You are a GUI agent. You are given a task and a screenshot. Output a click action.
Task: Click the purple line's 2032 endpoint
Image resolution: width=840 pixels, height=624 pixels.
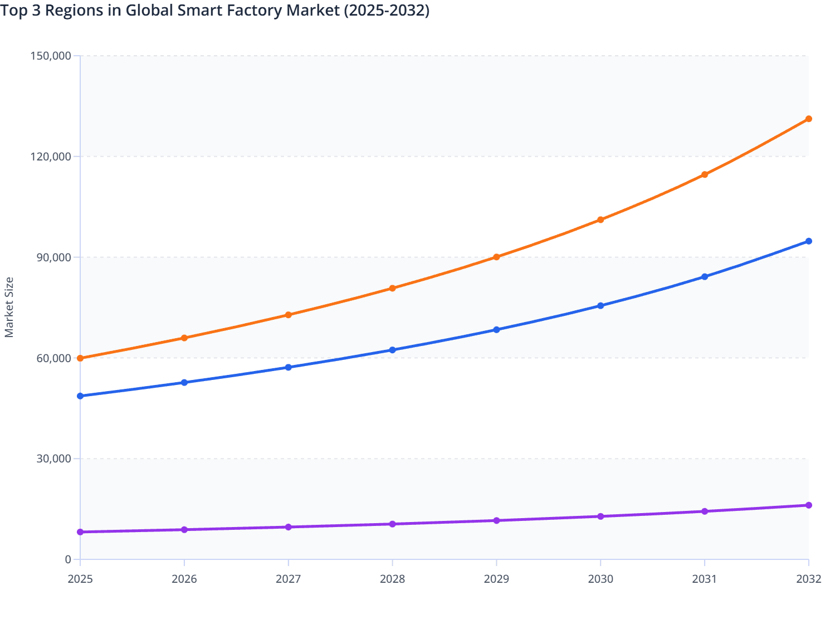[809, 505]
